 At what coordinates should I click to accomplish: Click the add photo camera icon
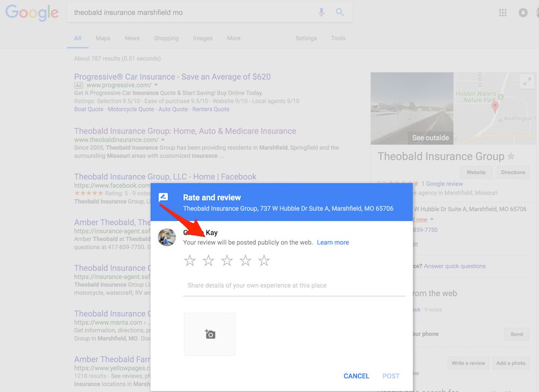(210, 334)
